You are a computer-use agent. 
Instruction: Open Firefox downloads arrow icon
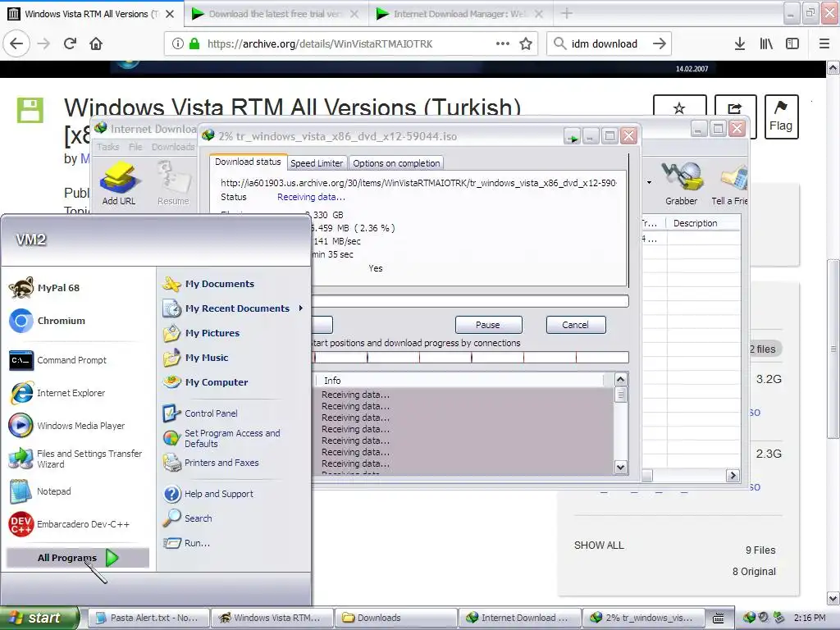click(x=739, y=43)
